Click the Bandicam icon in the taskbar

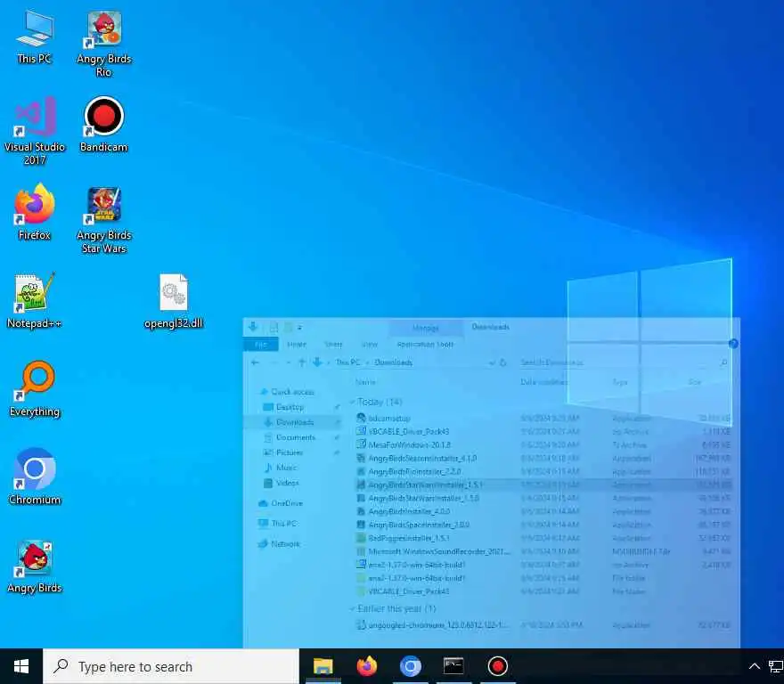(x=498, y=666)
